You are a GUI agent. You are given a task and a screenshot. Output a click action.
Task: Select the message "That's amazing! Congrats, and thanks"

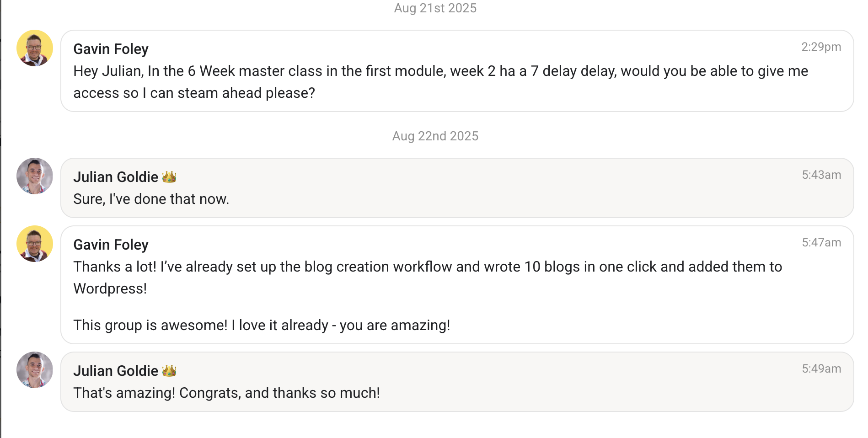(x=227, y=393)
